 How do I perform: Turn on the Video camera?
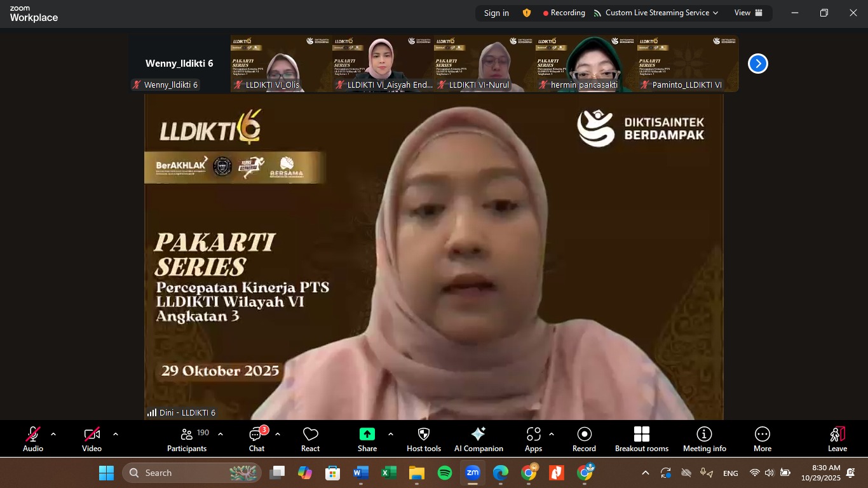click(92, 439)
